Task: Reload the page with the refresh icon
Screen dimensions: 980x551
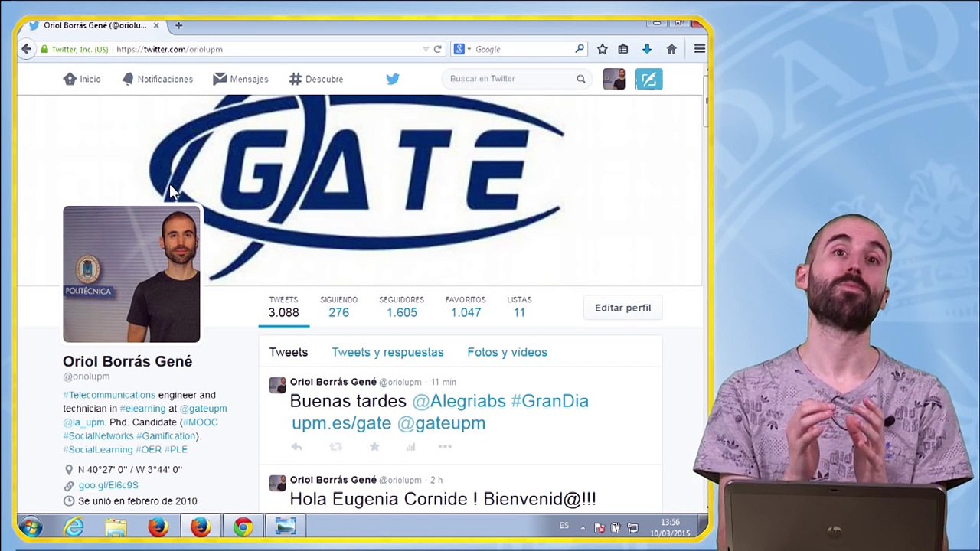Action: [437, 49]
